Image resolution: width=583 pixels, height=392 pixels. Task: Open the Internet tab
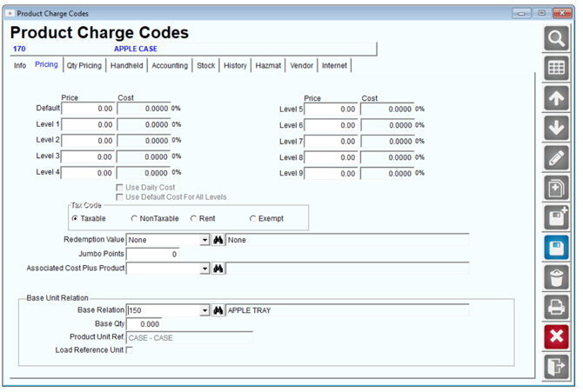coord(334,66)
